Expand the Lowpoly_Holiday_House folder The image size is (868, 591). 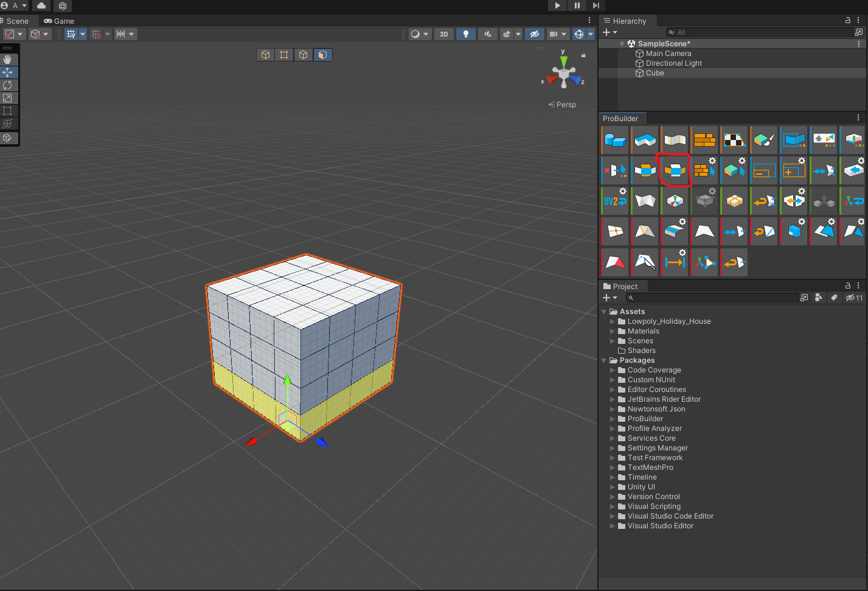click(x=613, y=321)
